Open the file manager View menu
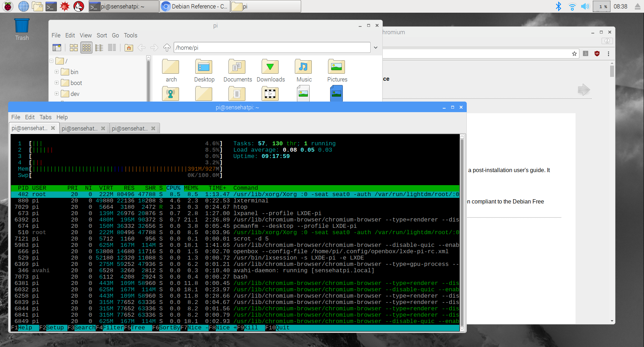The image size is (644, 347). pyautogui.click(x=85, y=35)
